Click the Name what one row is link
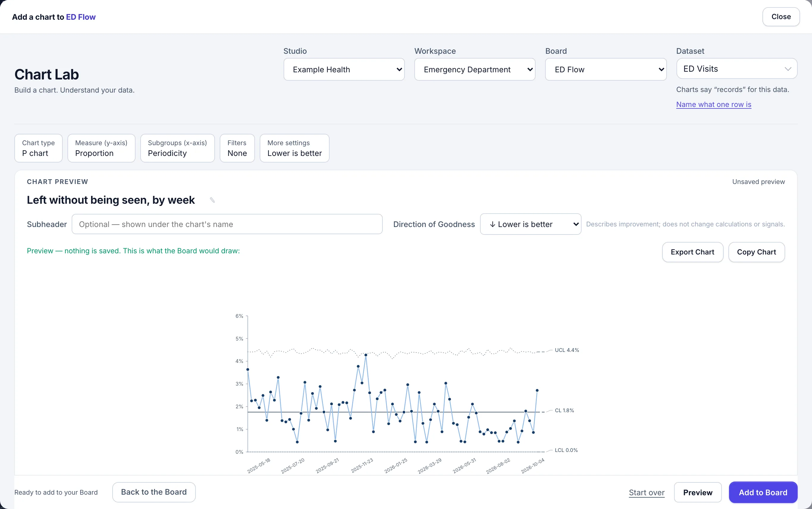This screenshot has width=812, height=509. tap(713, 104)
